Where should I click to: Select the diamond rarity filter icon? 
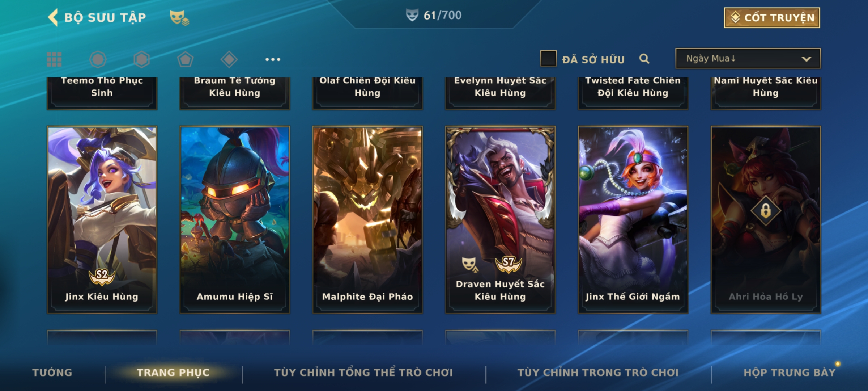(229, 59)
